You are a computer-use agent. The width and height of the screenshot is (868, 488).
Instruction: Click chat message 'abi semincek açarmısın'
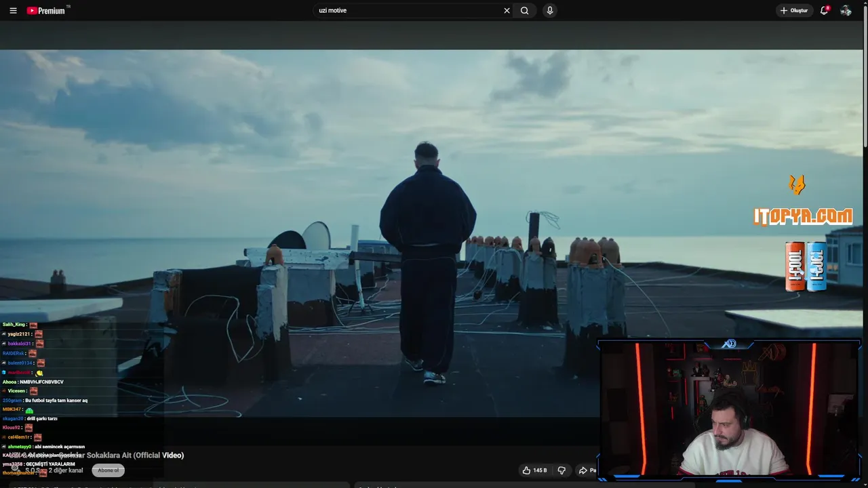click(60, 447)
